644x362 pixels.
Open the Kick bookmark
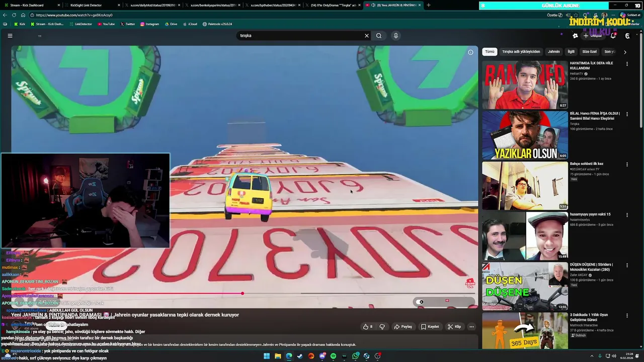point(20,24)
